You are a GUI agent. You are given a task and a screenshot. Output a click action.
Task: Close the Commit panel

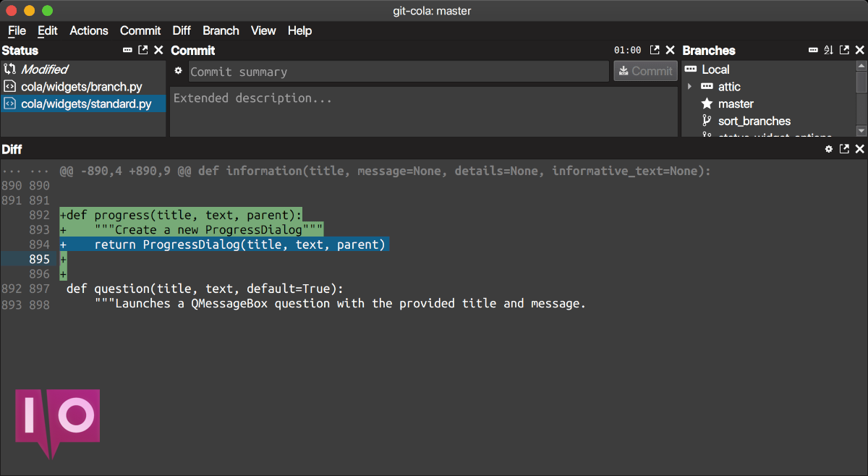pyautogui.click(x=670, y=50)
